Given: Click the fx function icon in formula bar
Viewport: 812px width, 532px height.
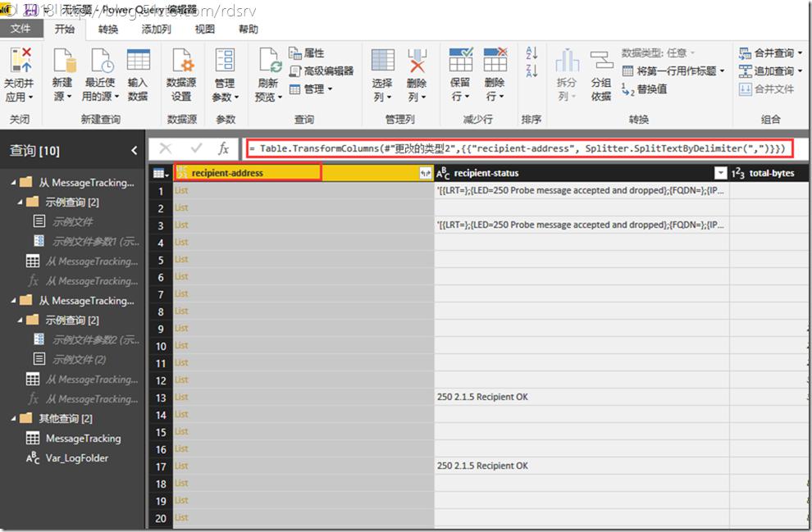Looking at the screenshot, I should (x=223, y=148).
